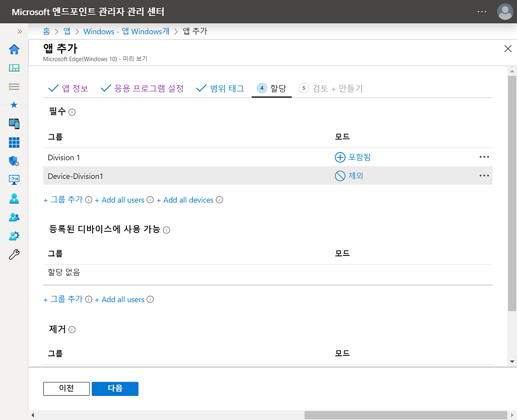
Task: Click the vertical scrollbar thumb
Action: (512, 193)
